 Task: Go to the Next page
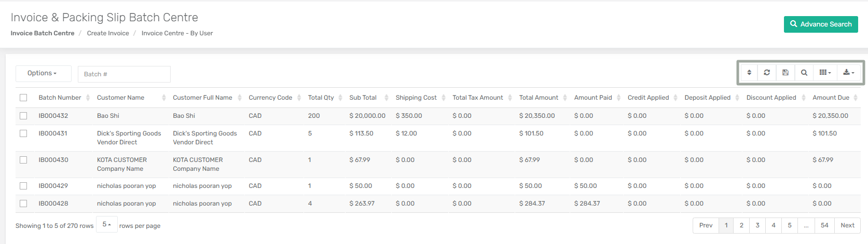point(847,225)
